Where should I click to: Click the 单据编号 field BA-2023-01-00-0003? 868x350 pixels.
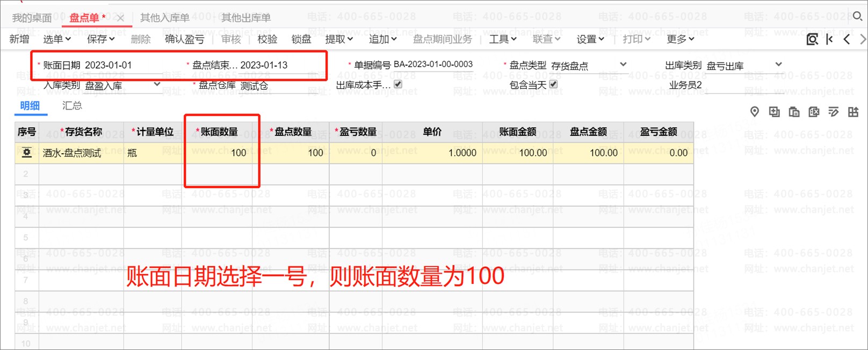point(433,65)
